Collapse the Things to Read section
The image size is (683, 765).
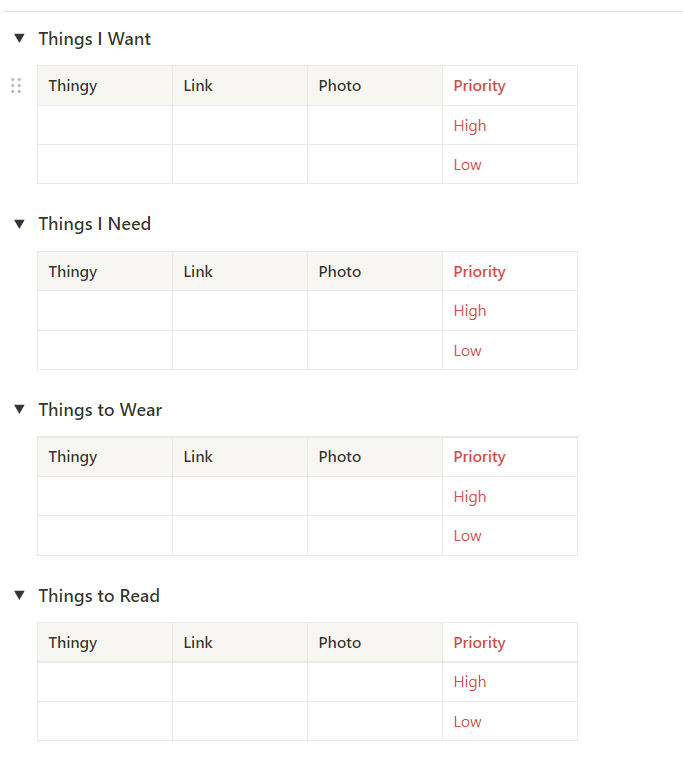tap(19, 596)
